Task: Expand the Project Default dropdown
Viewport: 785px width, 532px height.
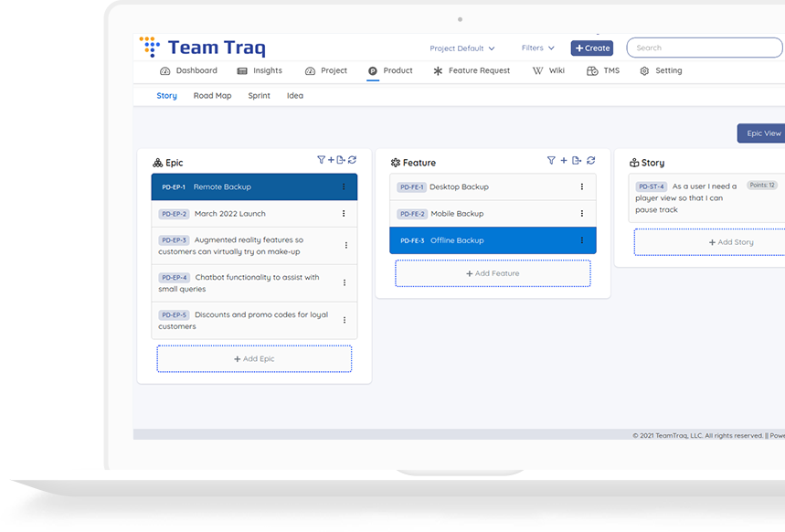Action: [x=462, y=48]
